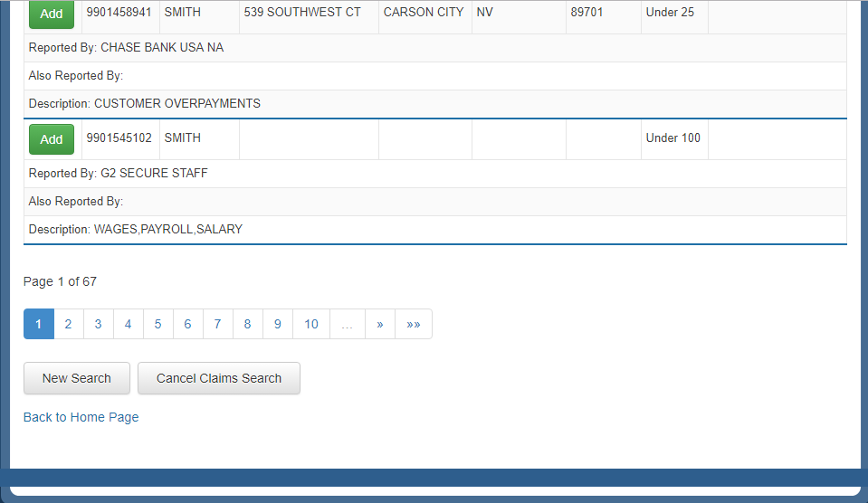Open Back to Home Page link
The height and width of the screenshot is (503, 868).
coord(81,417)
